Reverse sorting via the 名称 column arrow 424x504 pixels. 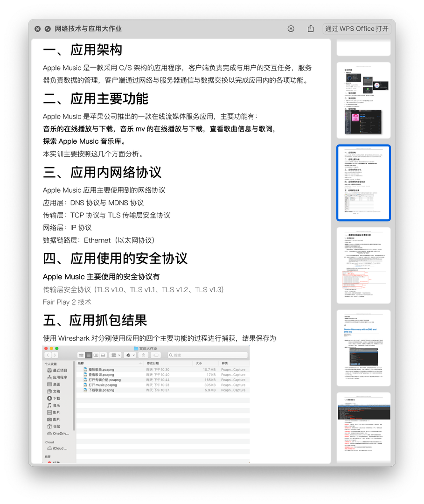pos(140,363)
